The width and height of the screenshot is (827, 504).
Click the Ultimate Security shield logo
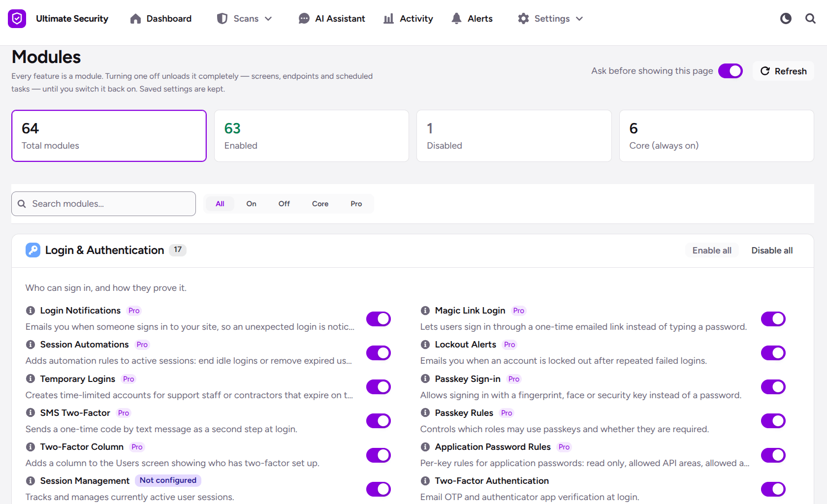tap(17, 19)
